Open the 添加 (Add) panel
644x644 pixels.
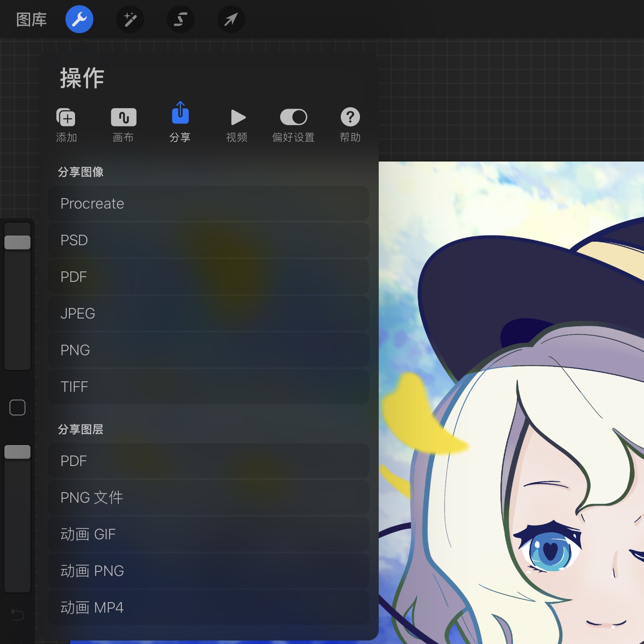[66, 123]
